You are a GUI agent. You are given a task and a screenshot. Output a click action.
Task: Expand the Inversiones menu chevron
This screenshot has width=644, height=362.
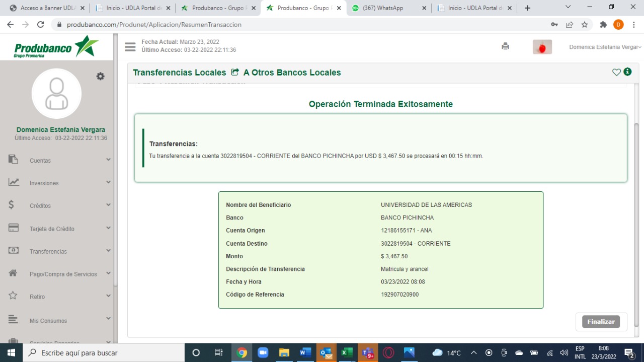pyautogui.click(x=108, y=182)
